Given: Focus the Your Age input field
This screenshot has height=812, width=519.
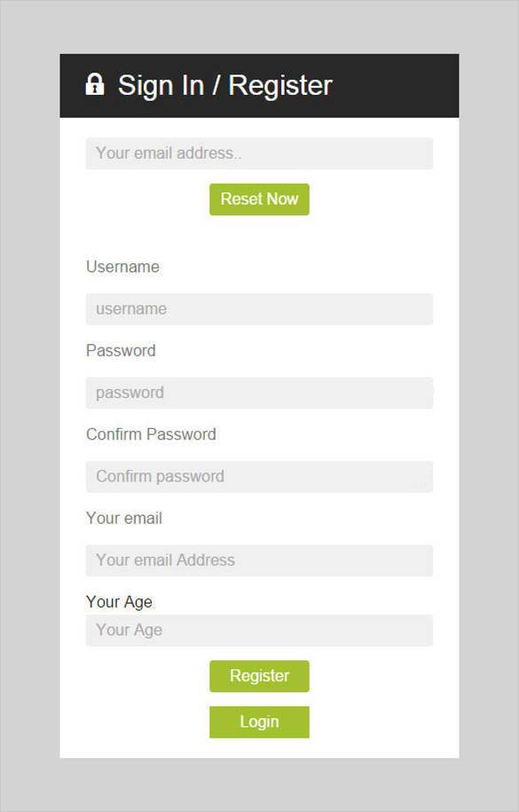Looking at the screenshot, I should (258, 630).
